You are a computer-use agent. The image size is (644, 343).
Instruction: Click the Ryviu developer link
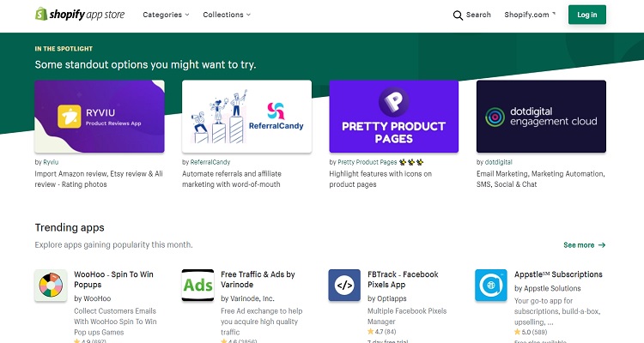coord(51,162)
